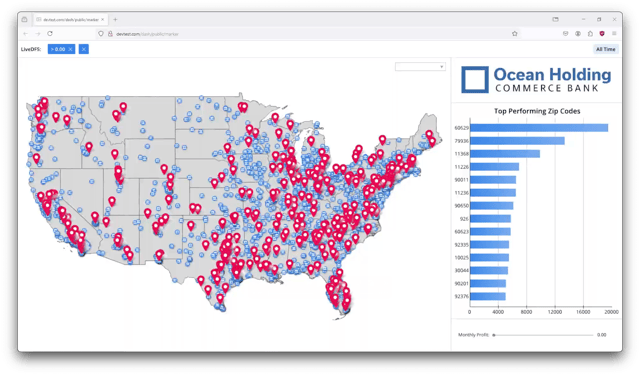
Task: Click the 20000 axis label on the chart
Action: coord(611,312)
